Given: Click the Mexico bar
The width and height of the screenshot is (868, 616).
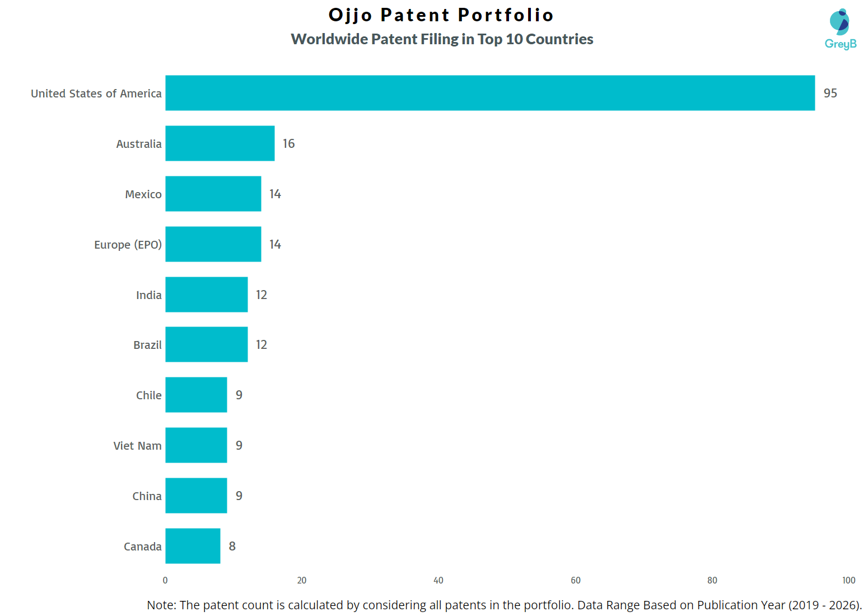Looking at the screenshot, I should (213, 194).
